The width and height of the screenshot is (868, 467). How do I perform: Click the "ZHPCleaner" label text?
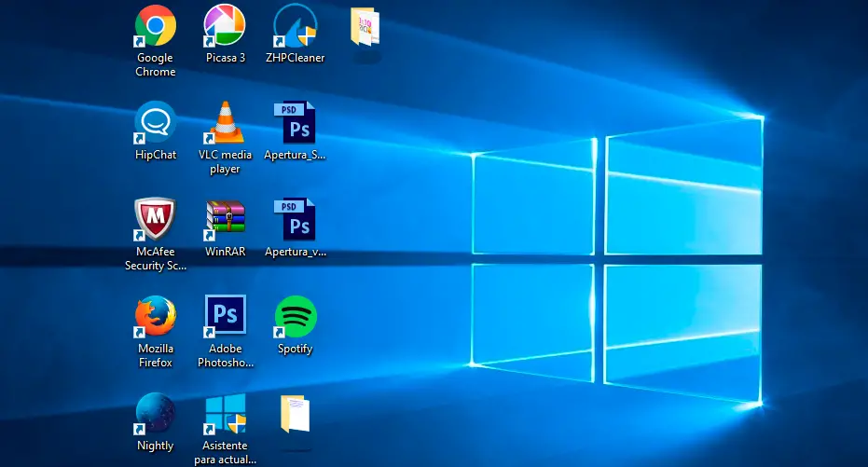coord(295,58)
